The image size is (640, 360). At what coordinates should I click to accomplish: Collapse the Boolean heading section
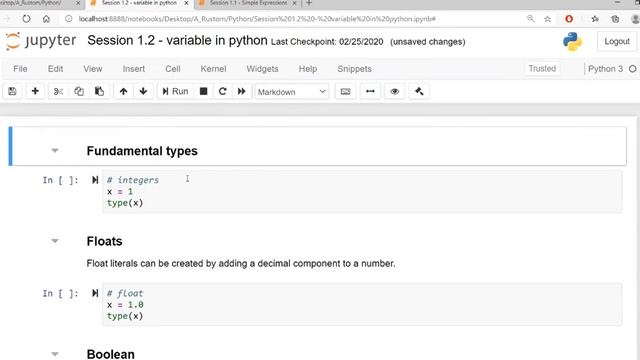[55, 353]
